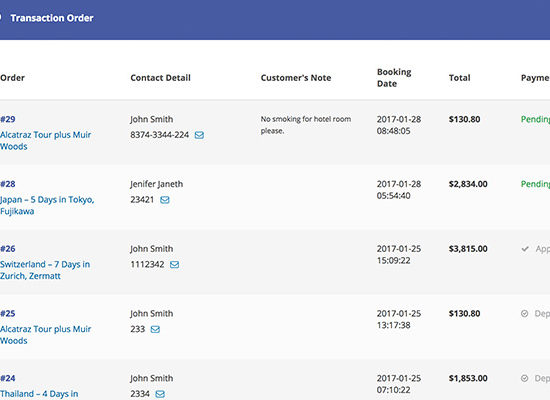Click the Transaction Order page title
This screenshot has width=550, height=400.
point(52,18)
